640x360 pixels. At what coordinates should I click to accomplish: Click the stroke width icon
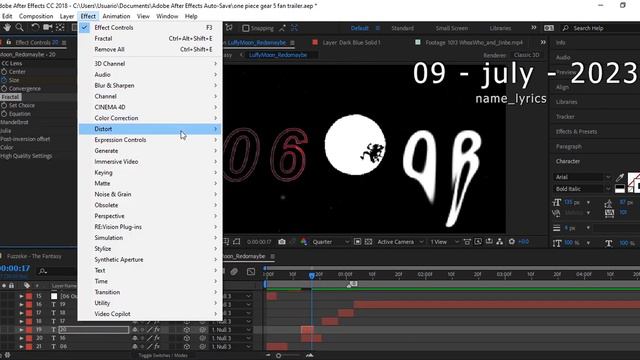point(557,228)
